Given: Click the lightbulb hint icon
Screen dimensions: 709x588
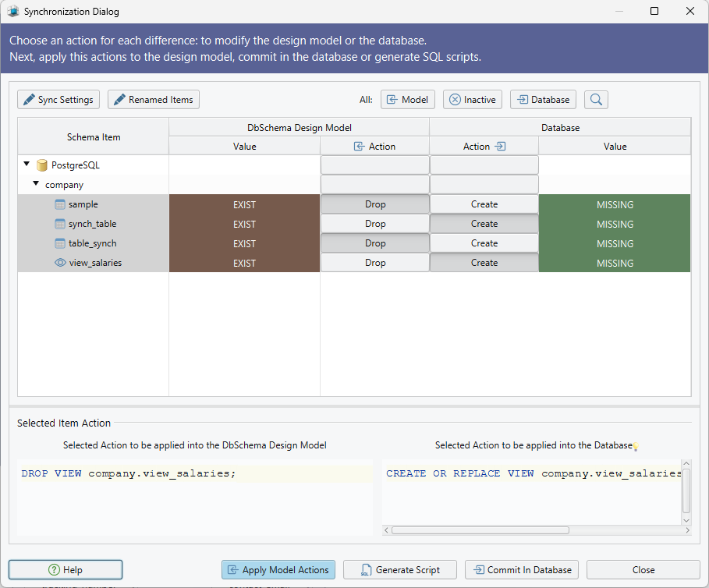Looking at the screenshot, I should point(636,447).
